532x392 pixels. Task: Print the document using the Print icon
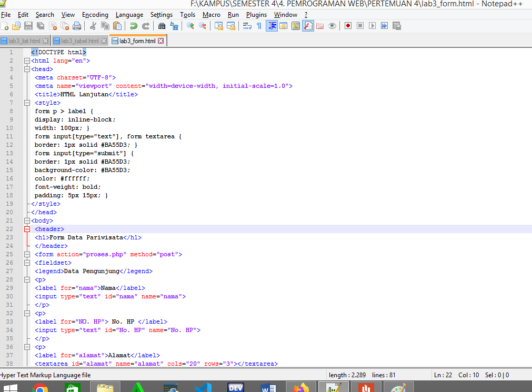(x=76, y=25)
